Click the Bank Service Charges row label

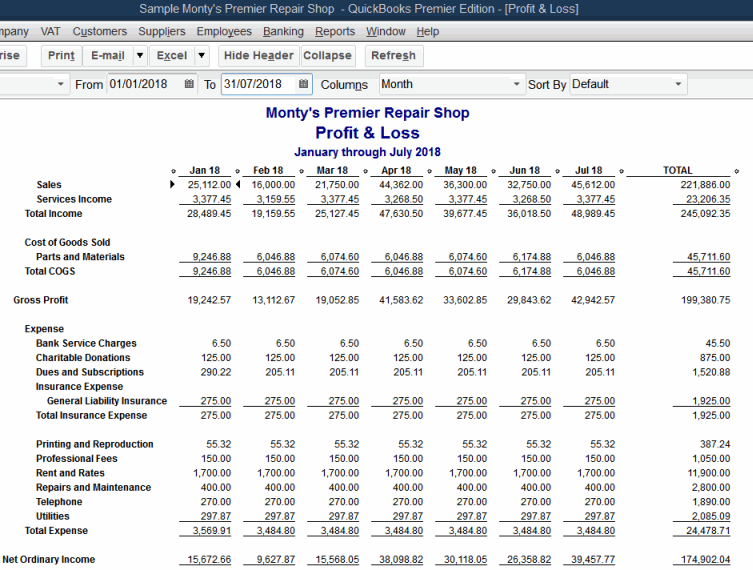(86, 343)
